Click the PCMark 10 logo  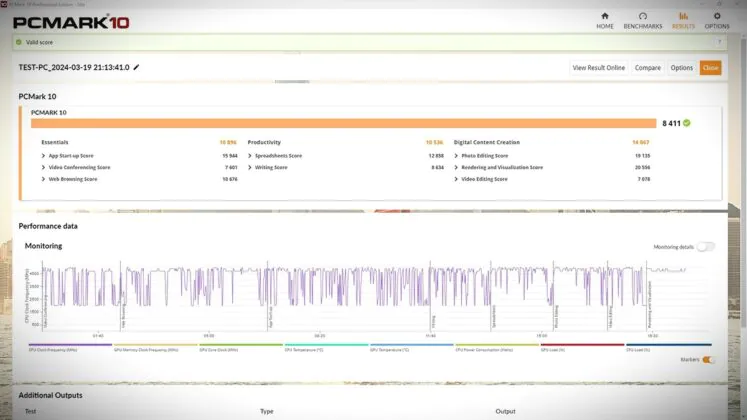(x=71, y=22)
